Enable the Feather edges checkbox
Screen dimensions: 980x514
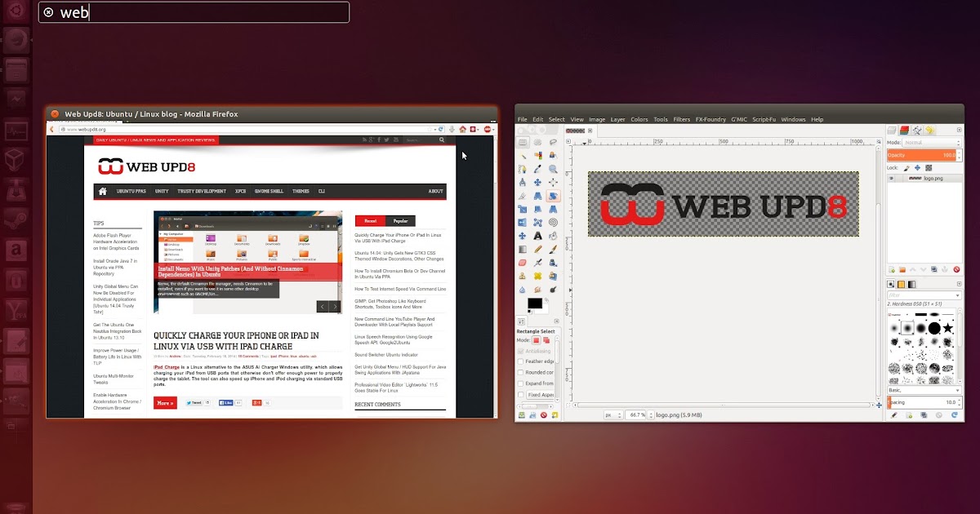tap(521, 361)
